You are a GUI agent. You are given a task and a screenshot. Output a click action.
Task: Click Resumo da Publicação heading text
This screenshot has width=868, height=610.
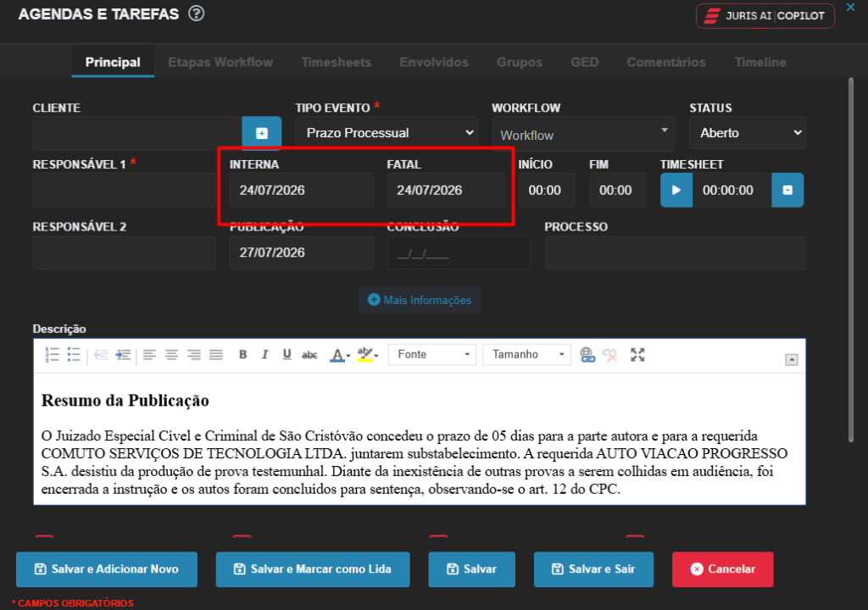125,400
